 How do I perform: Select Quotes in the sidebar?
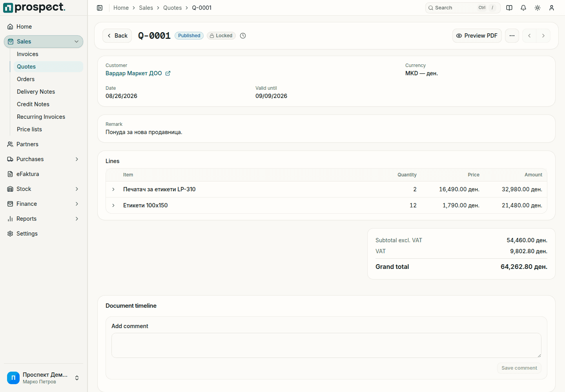click(x=48, y=67)
